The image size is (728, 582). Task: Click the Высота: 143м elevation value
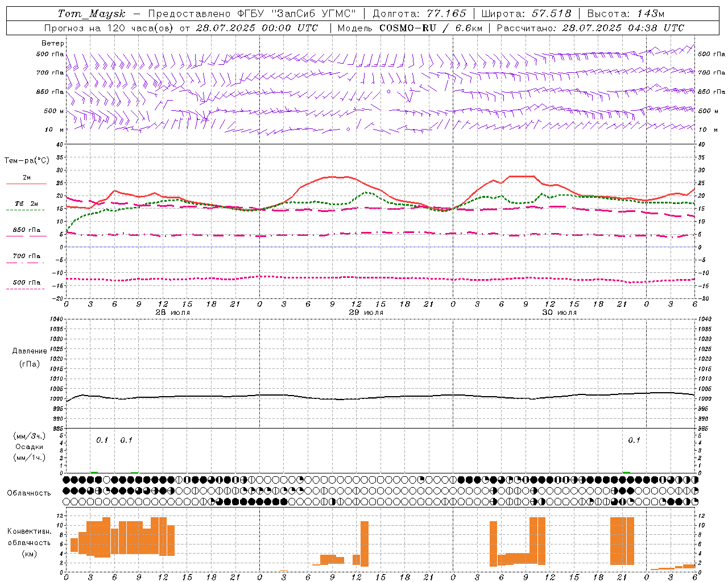tap(626, 14)
